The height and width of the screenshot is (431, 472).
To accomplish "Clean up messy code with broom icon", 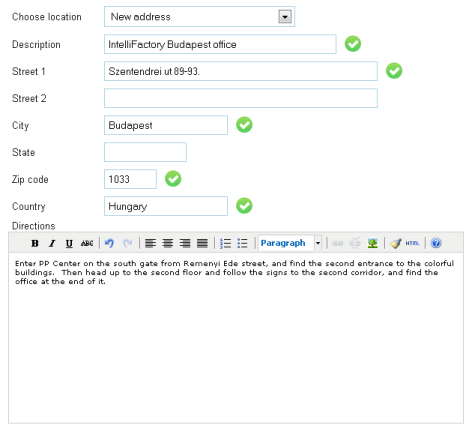I will click(395, 243).
